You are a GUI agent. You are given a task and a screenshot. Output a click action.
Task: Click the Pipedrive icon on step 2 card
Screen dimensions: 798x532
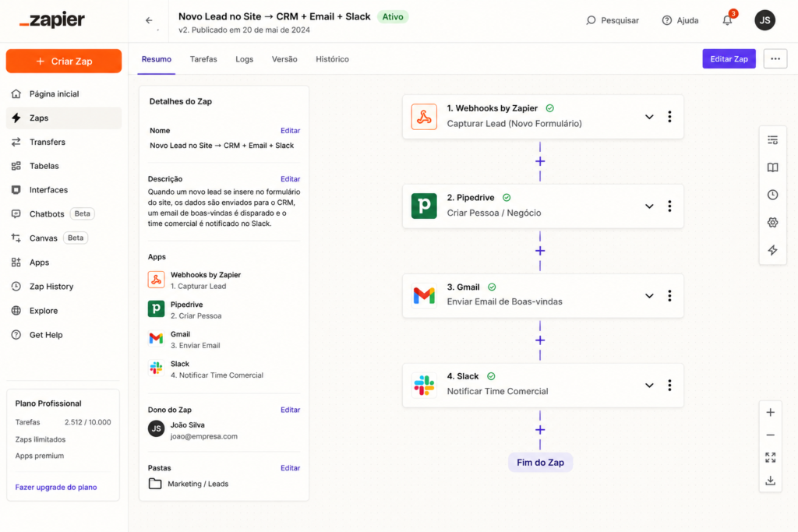424,206
